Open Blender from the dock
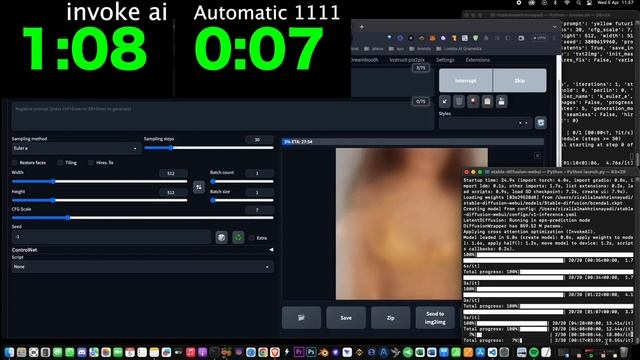640x360 pixels. click(324, 352)
